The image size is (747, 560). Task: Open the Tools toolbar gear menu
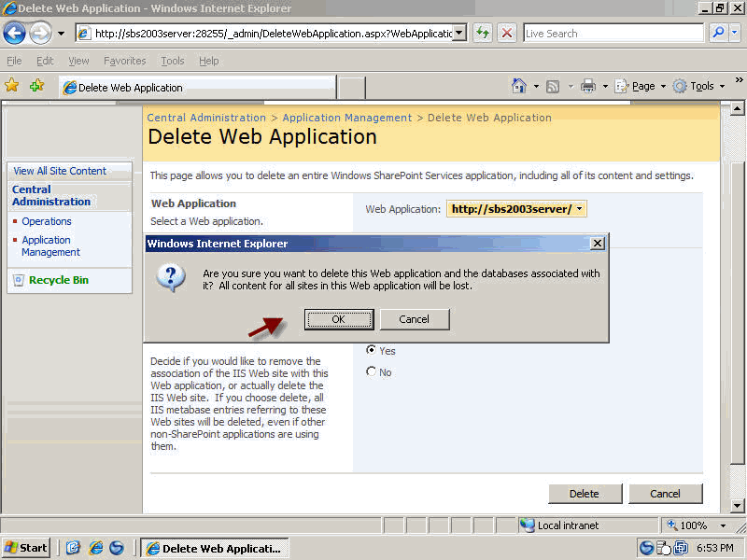pos(698,86)
